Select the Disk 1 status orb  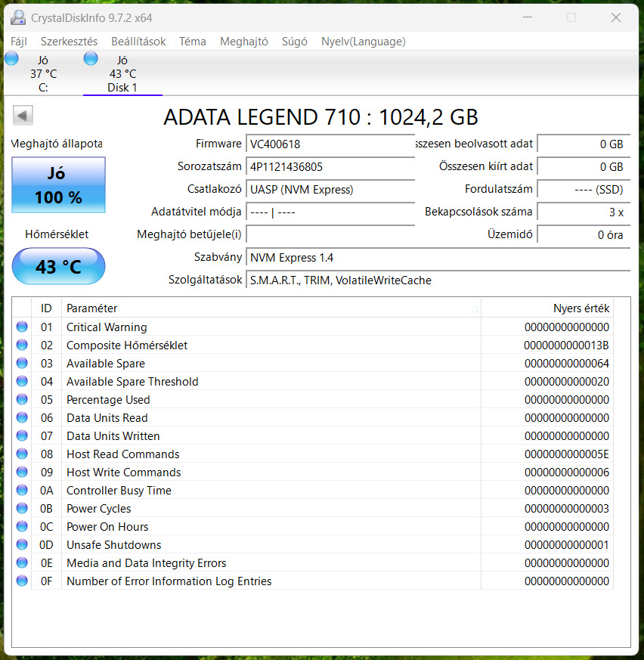click(x=91, y=58)
